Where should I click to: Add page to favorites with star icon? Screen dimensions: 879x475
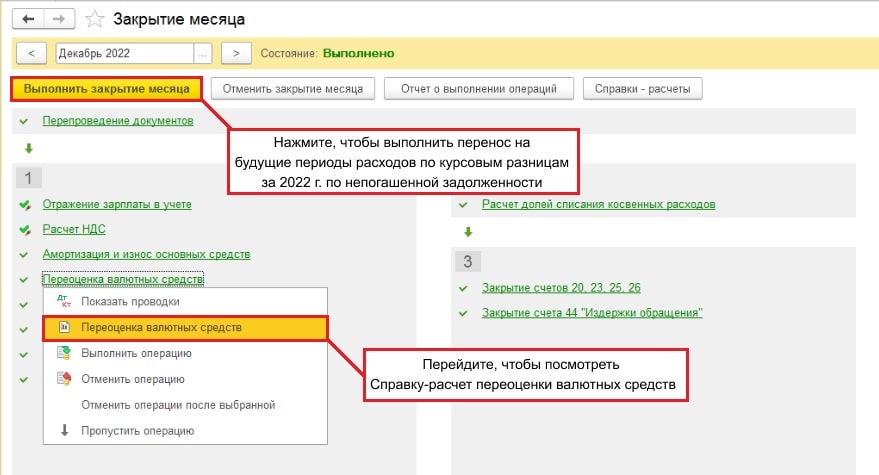(x=94, y=19)
